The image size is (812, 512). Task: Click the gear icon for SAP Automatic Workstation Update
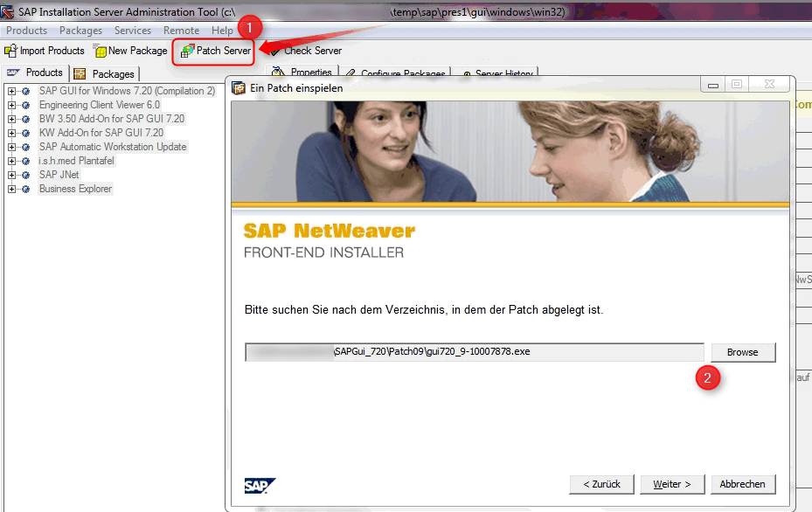(x=25, y=147)
